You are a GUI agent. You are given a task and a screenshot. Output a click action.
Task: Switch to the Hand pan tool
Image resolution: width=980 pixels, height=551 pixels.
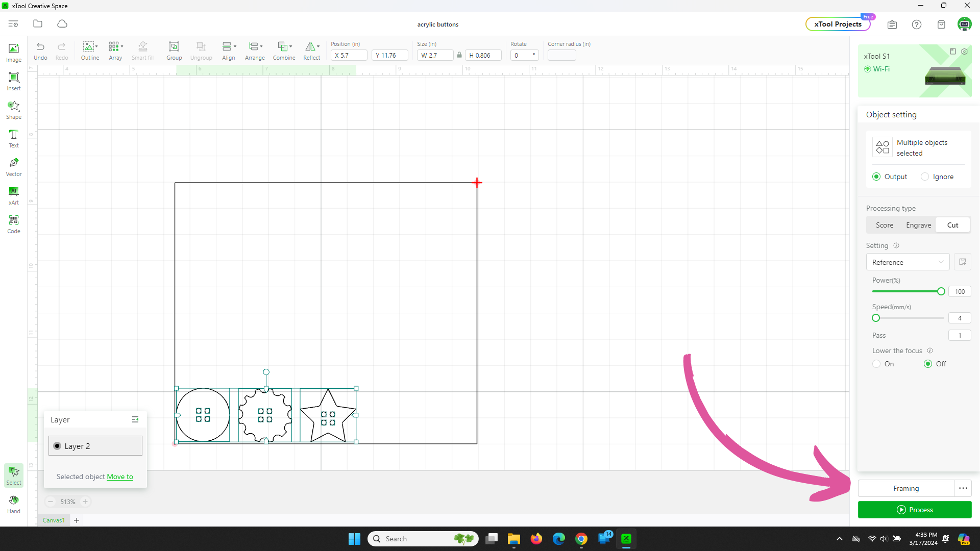[x=14, y=504]
